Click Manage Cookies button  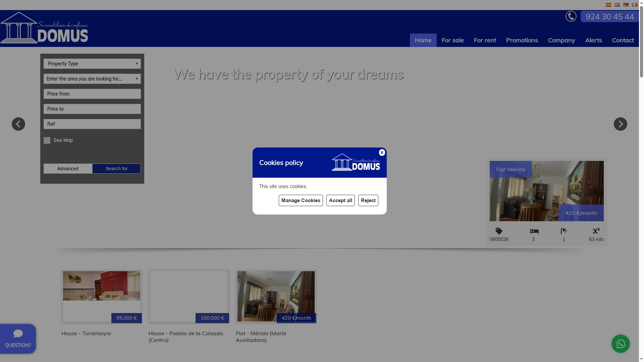click(301, 200)
